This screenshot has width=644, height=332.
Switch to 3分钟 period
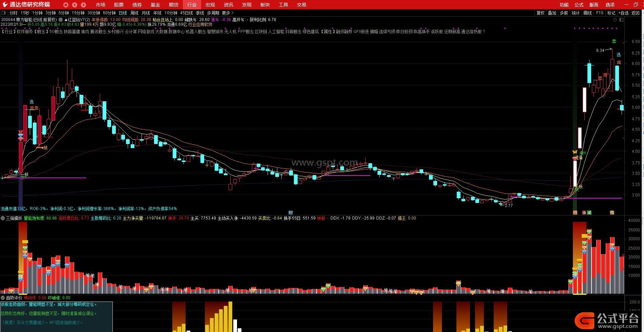[50, 13]
